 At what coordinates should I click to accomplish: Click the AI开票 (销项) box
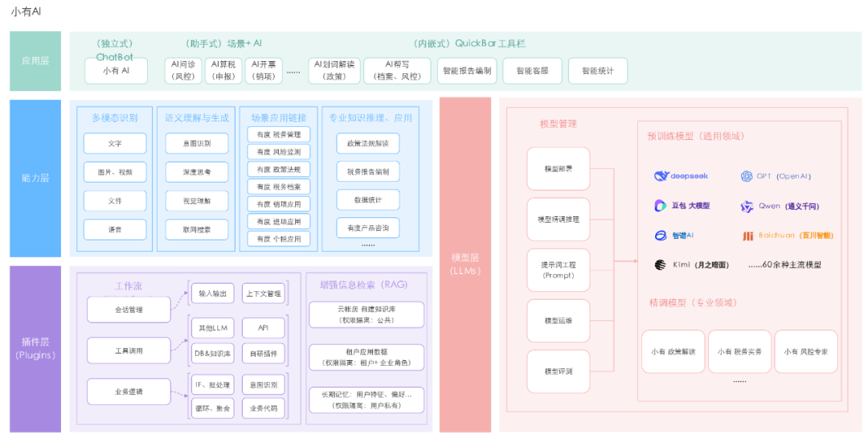click(264, 71)
